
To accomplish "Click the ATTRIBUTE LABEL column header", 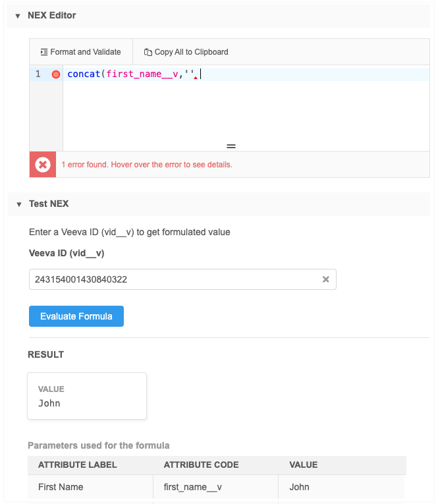I will click(x=78, y=465).
